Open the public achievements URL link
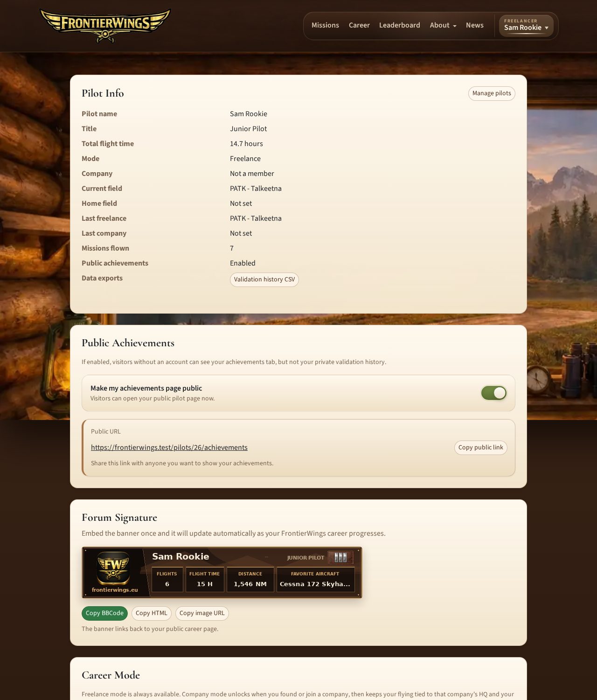The width and height of the screenshot is (597, 700). 169,447
